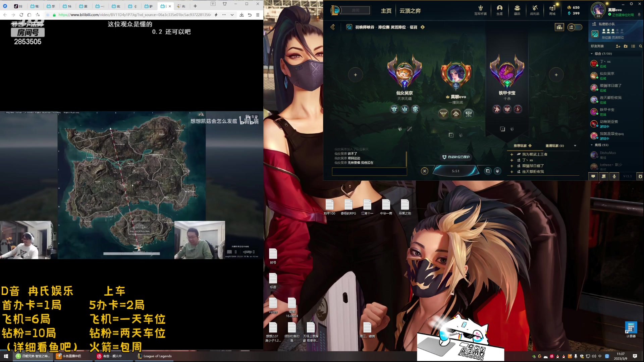Invite suggested player 连天都拒收我
The width and height of the screenshot is (644, 362).
[512, 172]
